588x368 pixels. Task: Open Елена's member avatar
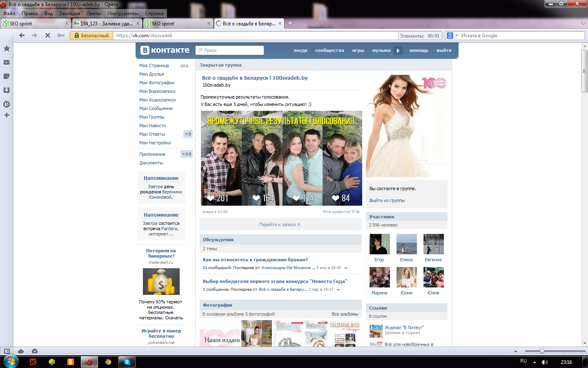pos(407,244)
